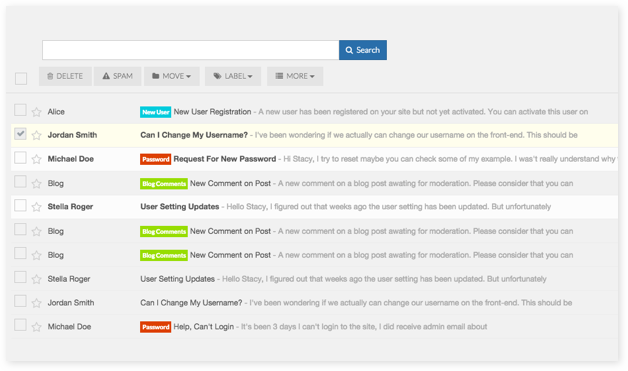The width and height of the screenshot is (628, 371).
Task: Click the warning triangle SPAM button
Action: click(x=117, y=76)
